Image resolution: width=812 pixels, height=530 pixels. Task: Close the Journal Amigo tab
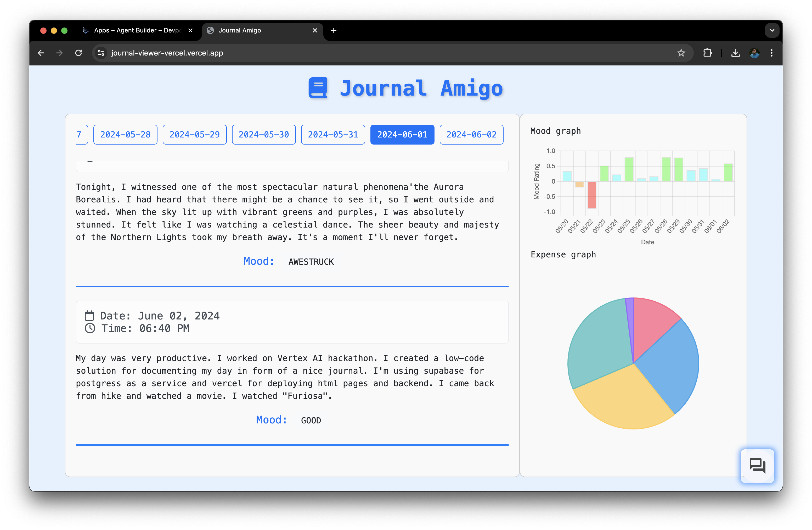(314, 30)
